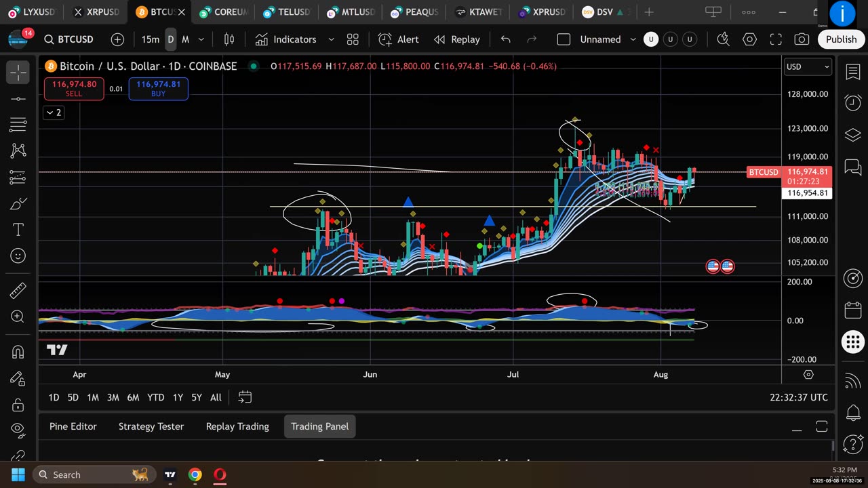Expand the collapsed indicators legend showing 2

coord(54,113)
